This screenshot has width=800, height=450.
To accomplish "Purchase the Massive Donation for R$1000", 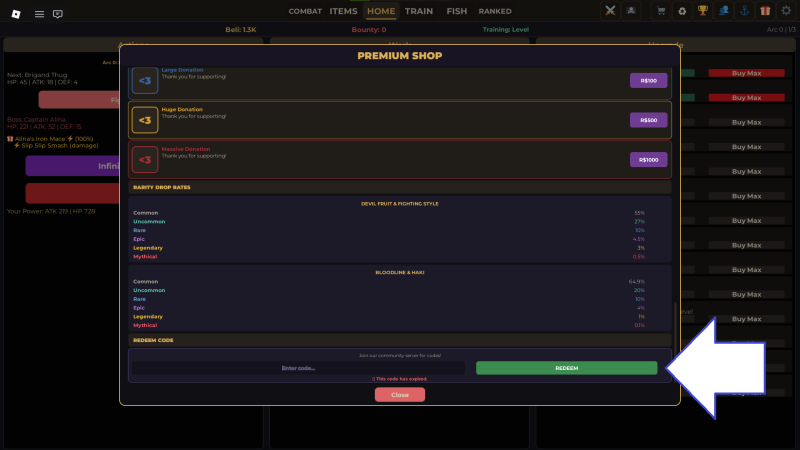I will [648, 160].
